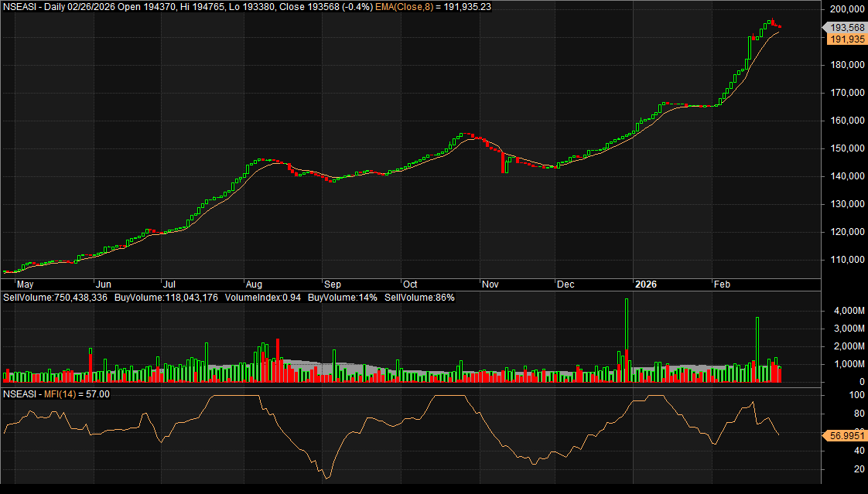Screen dimensions: 868x494
Task: Click the Feb label on the time axis
Action: coord(722,284)
